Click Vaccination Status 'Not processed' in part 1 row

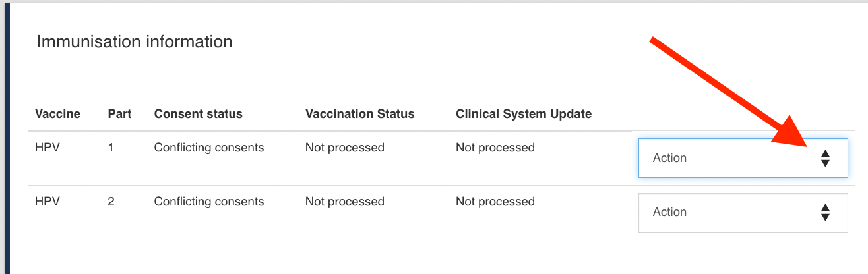pos(345,148)
